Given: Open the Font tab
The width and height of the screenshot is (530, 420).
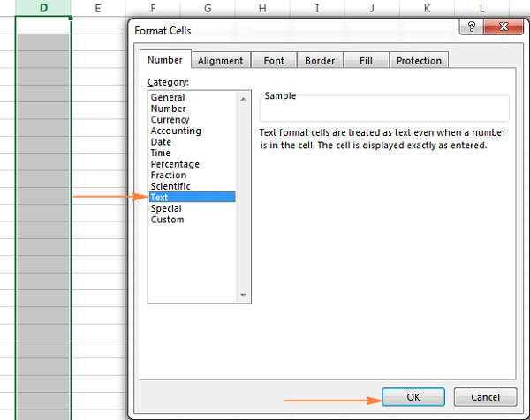Looking at the screenshot, I should click(x=274, y=61).
